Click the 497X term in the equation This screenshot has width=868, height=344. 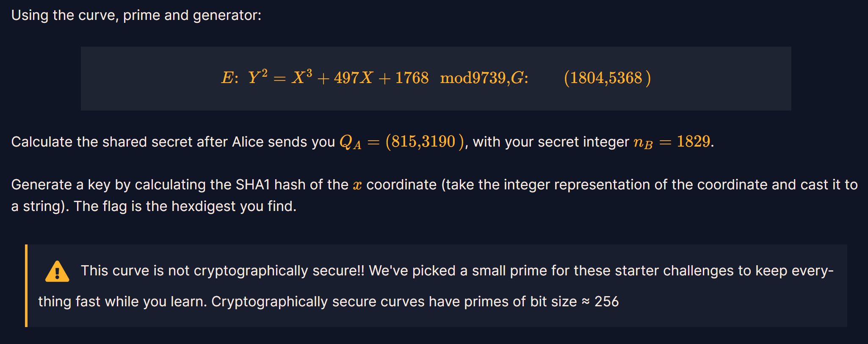(353, 78)
